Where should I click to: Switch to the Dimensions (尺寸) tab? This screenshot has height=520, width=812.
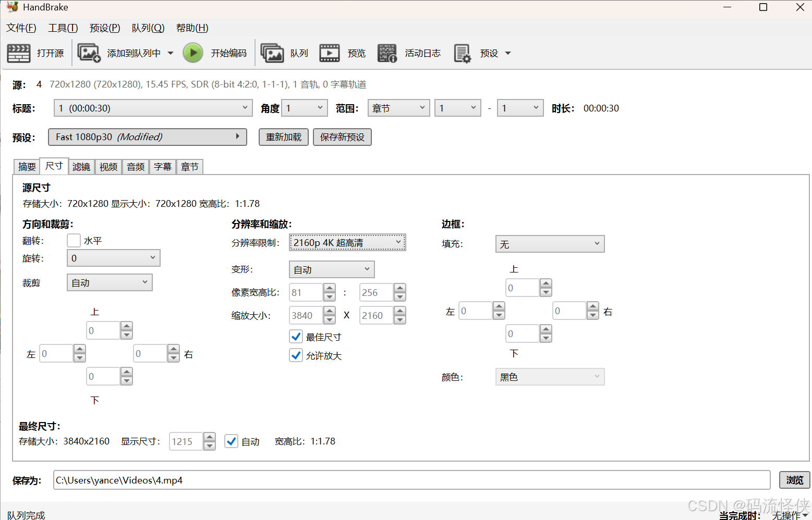(x=54, y=166)
